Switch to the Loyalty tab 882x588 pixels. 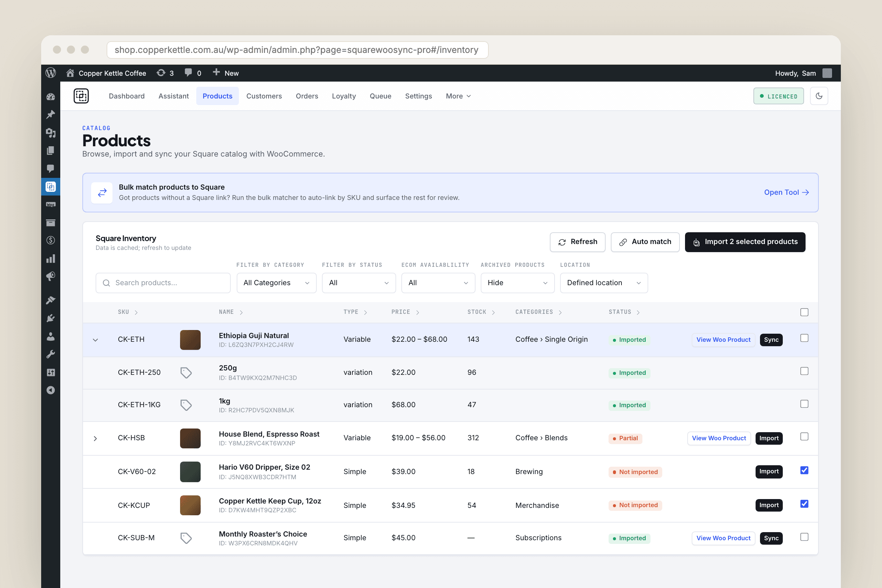coord(344,96)
